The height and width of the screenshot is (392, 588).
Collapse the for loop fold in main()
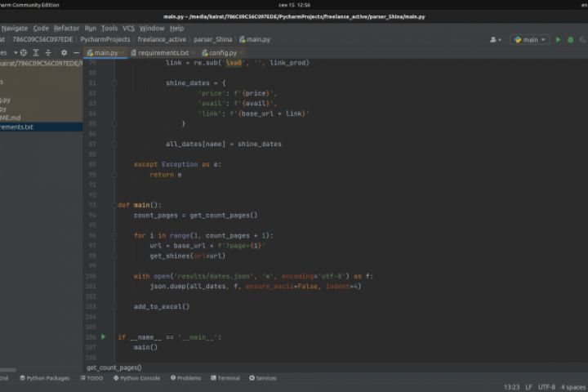115,235
